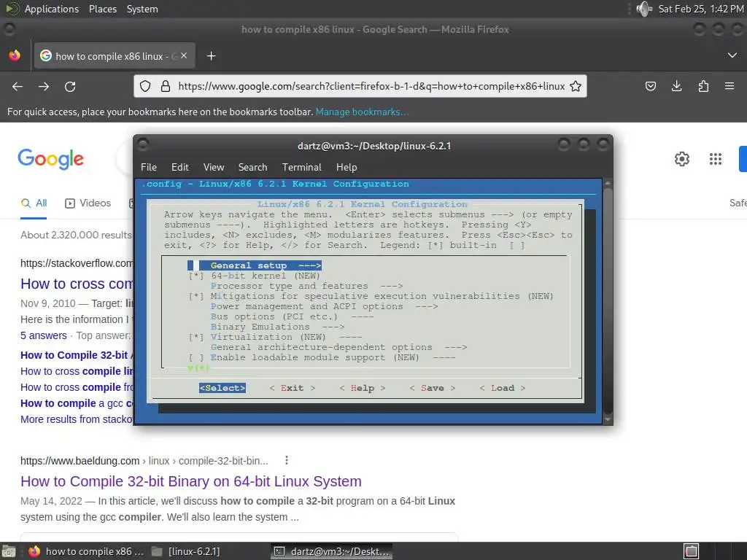Open Firefox extensions puzzle icon
This screenshot has height=560, width=747.
coord(703,86)
